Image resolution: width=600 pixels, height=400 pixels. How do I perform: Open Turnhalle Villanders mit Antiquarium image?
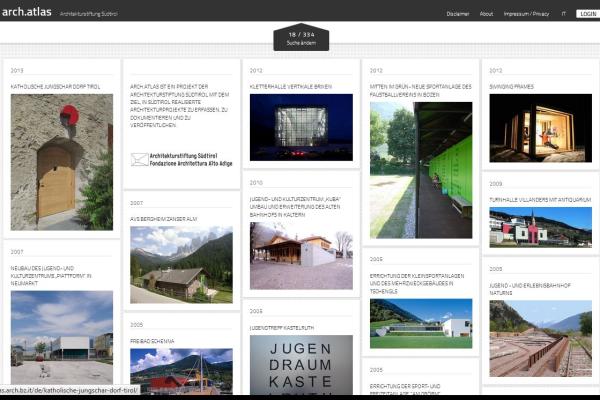pos(540,227)
